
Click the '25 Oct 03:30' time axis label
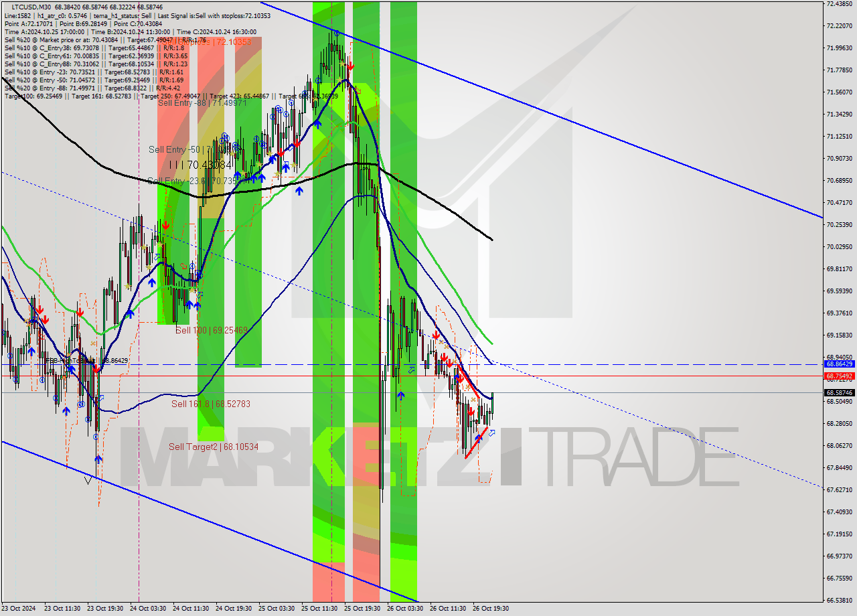pos(277,609)
